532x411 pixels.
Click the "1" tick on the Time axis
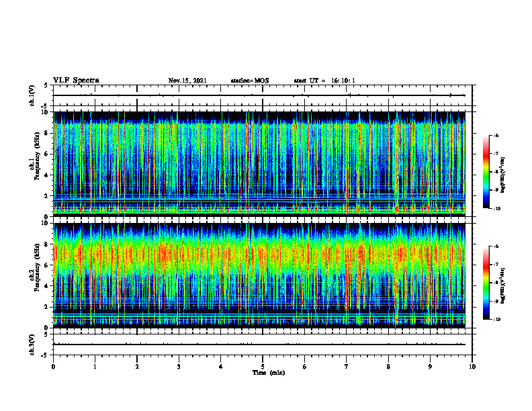tap(95, 367)
